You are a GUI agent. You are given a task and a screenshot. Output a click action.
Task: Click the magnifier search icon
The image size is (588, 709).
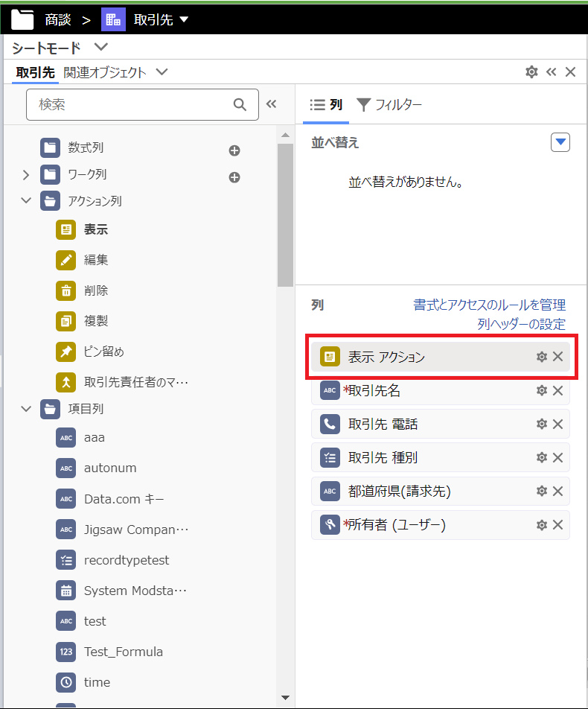pyautogui.click(x=240, y=104)
